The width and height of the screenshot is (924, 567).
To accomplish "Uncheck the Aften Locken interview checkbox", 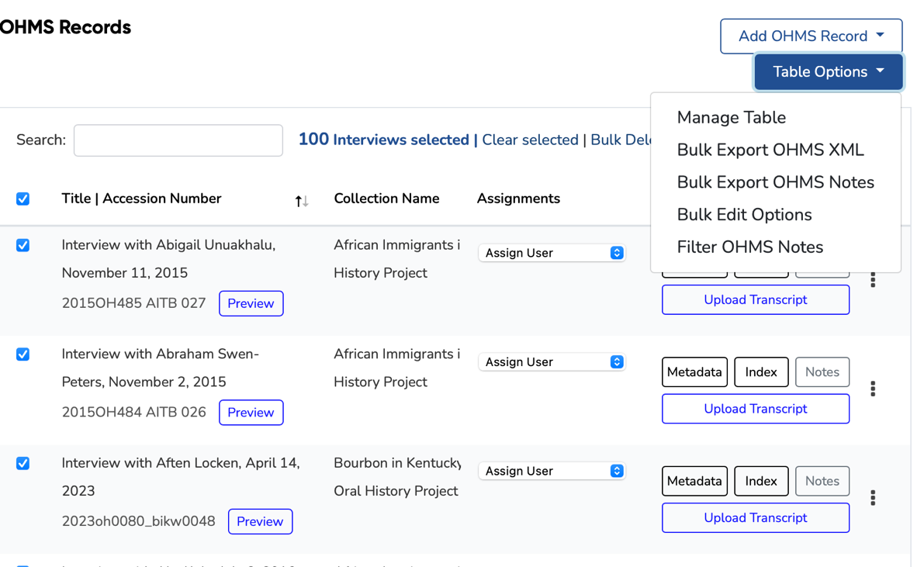I will tap(23, 463).
